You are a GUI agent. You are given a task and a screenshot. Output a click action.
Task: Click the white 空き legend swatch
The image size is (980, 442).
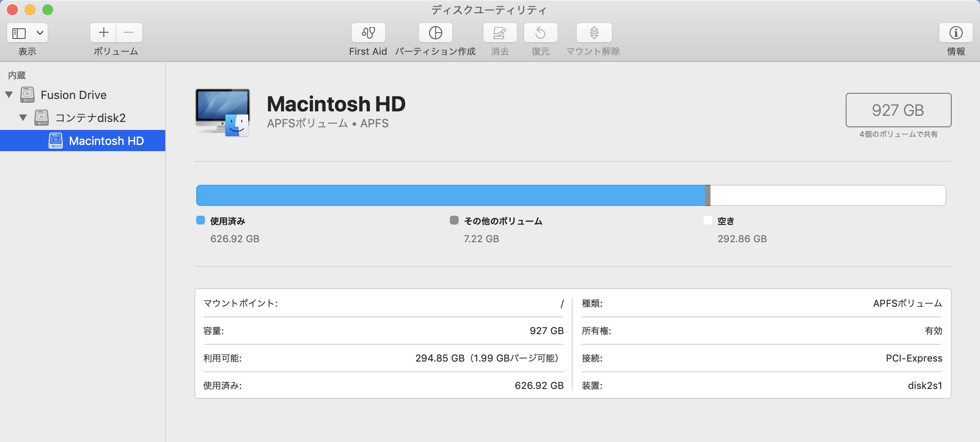[708, 220]
